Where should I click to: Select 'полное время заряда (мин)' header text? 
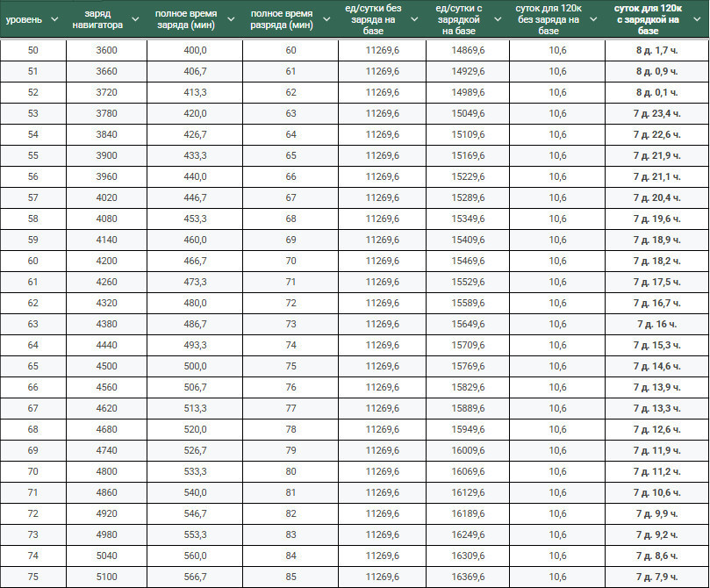click(x=186, y=19)
